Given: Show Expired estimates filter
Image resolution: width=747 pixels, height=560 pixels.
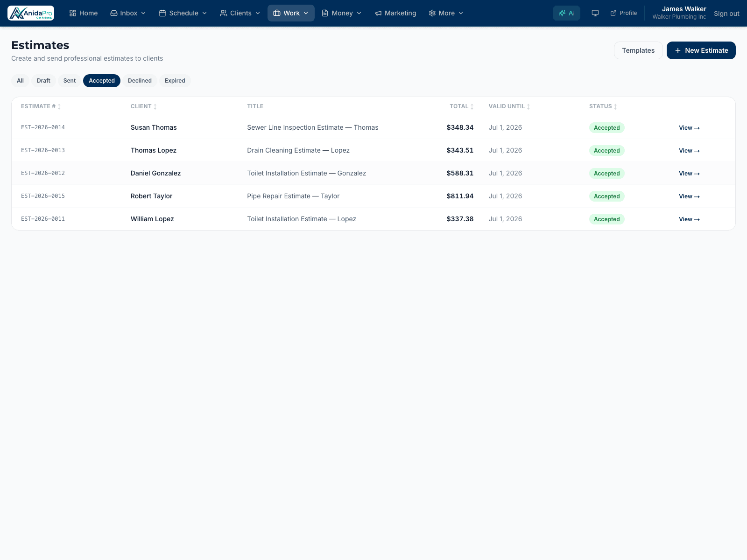Looking at the screenshot, I should [175, 81].
